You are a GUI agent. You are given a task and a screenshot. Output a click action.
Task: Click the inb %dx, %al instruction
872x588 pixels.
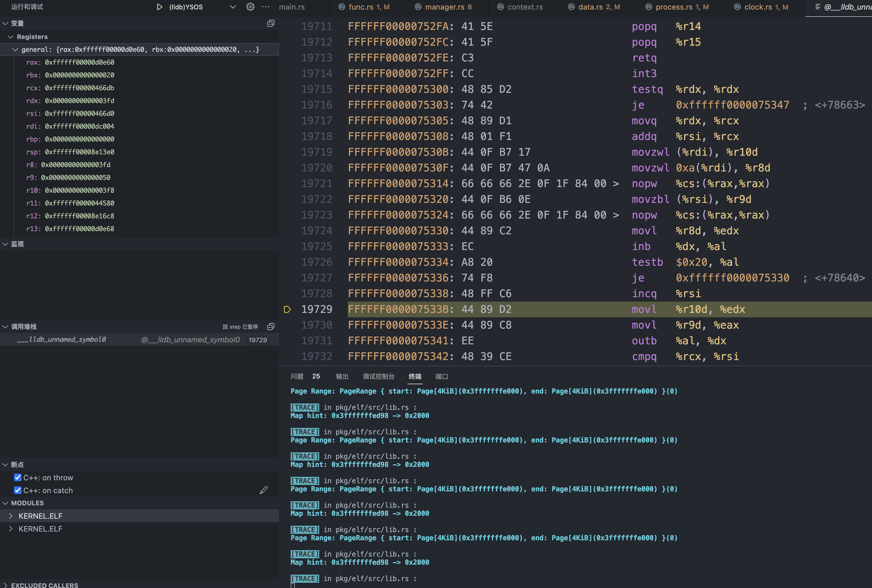[x=679, y=246]
